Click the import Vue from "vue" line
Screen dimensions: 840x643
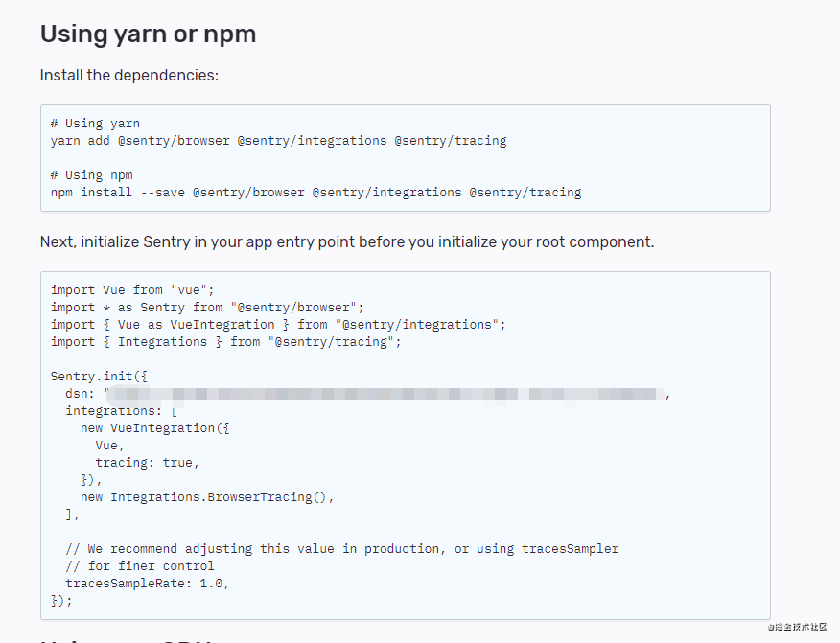[x=132, y=289]
